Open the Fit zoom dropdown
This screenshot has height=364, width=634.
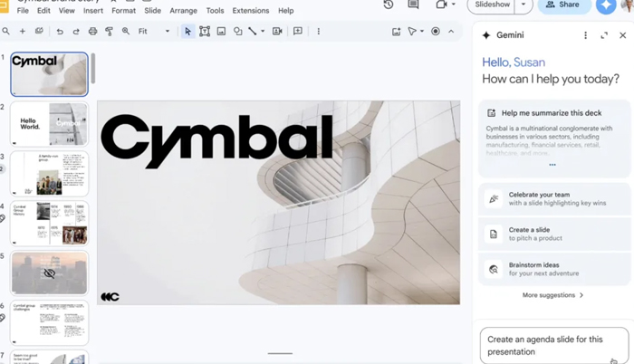(154, 31)
